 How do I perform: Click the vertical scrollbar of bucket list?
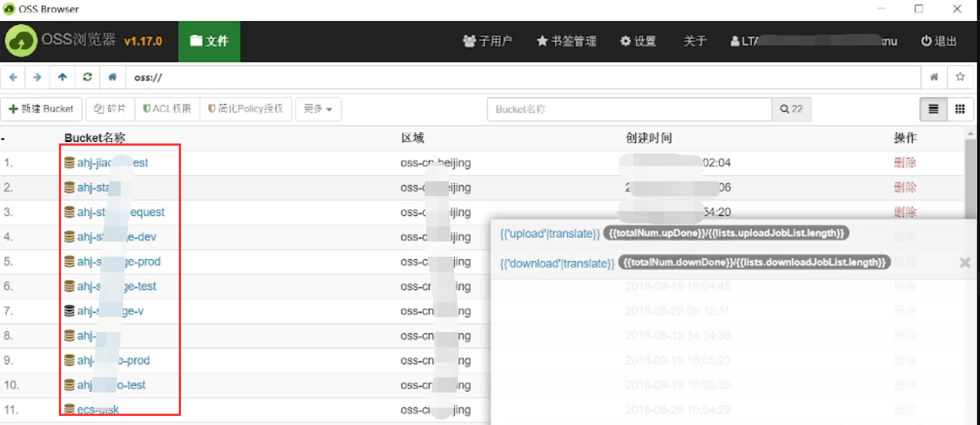972,174
